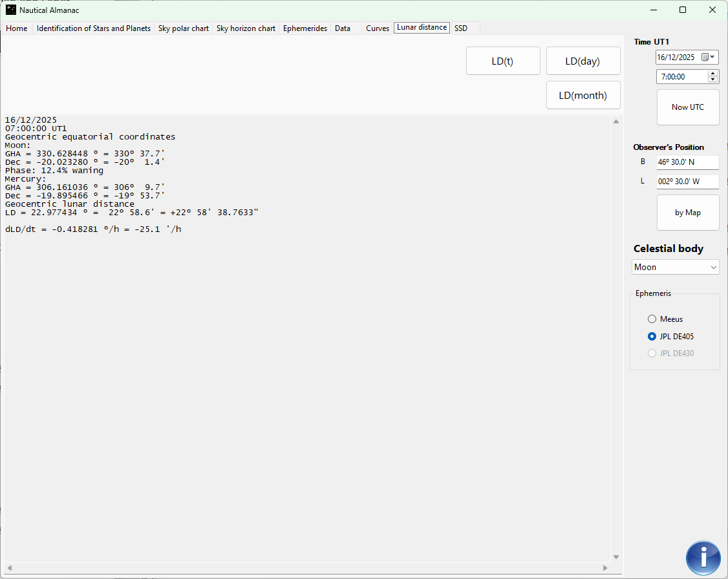
Task: Select the JPL DE405 ephemeris option
Action: coord(652,337)
